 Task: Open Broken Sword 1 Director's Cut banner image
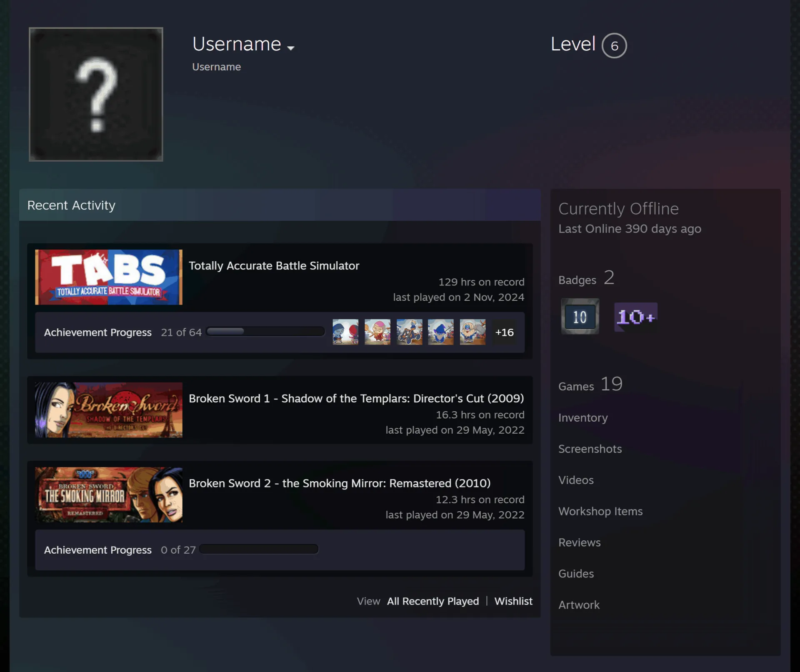pyautogui.click(x=109, y=410)
